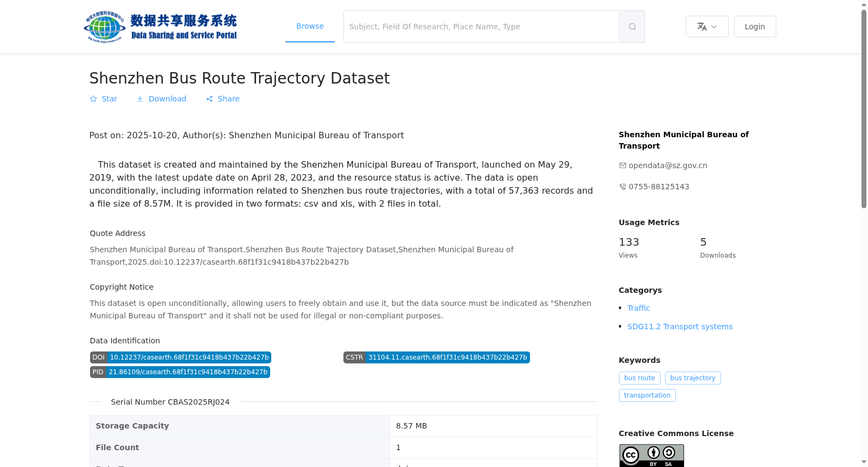Click the Data Sharing and Service Portal logo

[161, 27]
